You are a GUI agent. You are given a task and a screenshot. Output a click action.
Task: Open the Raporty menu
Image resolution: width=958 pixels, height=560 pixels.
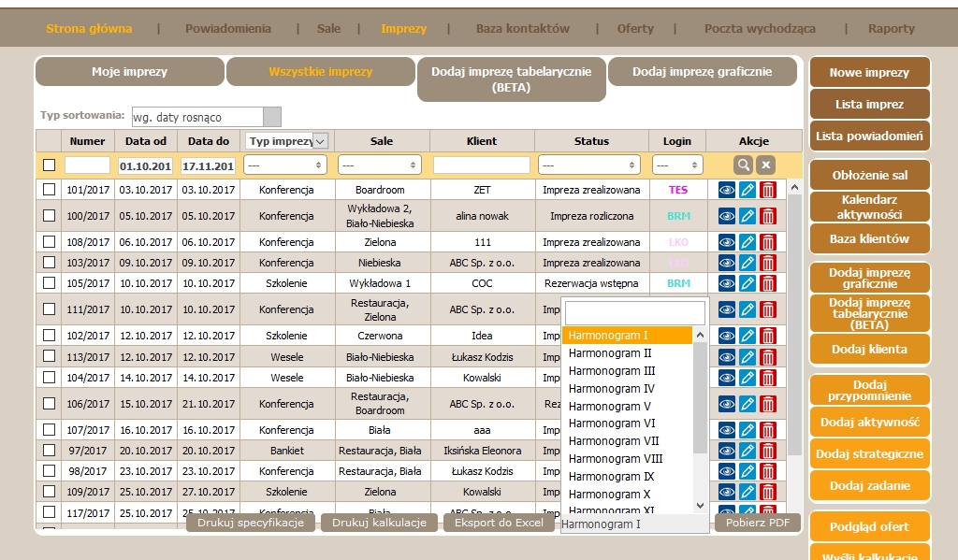click(891, 29)
